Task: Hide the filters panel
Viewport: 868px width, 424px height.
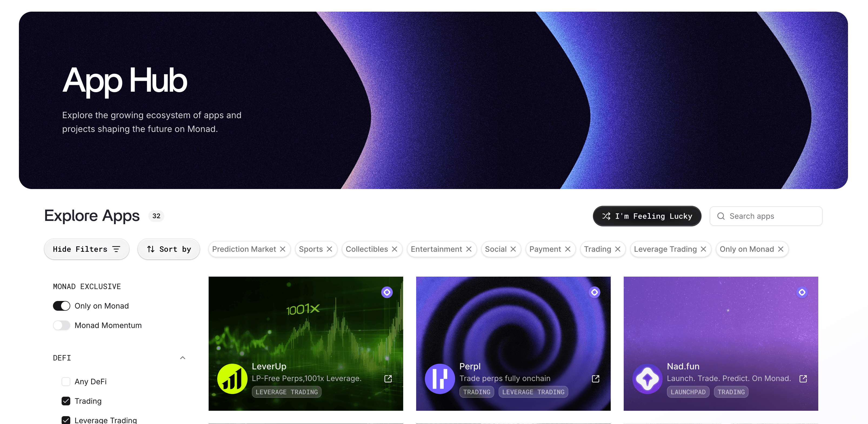Action: point(86,249)
